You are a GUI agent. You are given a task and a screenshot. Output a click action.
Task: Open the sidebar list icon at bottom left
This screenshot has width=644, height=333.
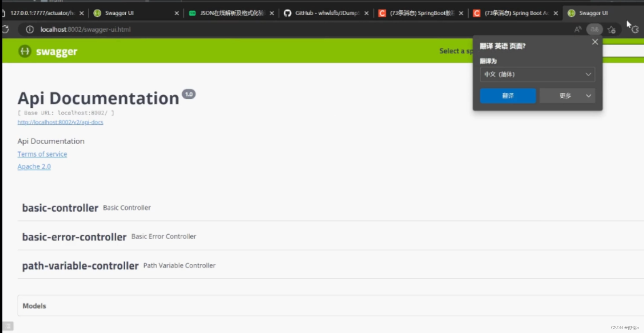pos(8,326)
